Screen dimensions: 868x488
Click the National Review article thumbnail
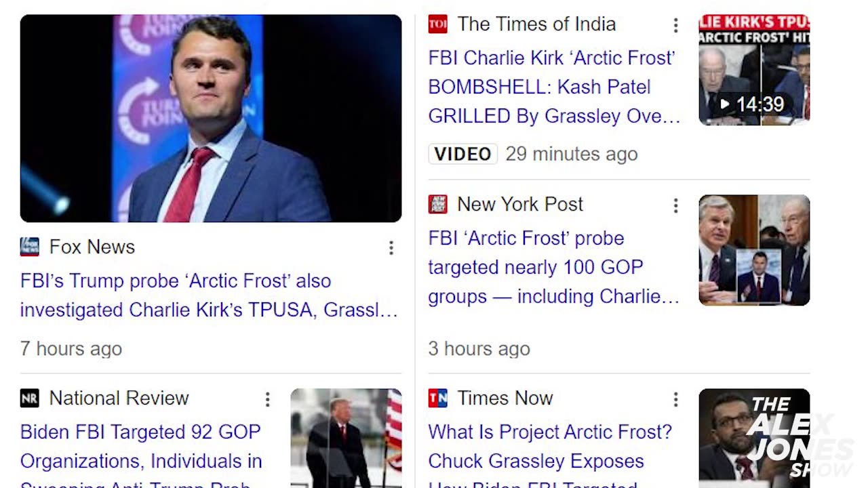pyautogui.click(x=346, y=438)
